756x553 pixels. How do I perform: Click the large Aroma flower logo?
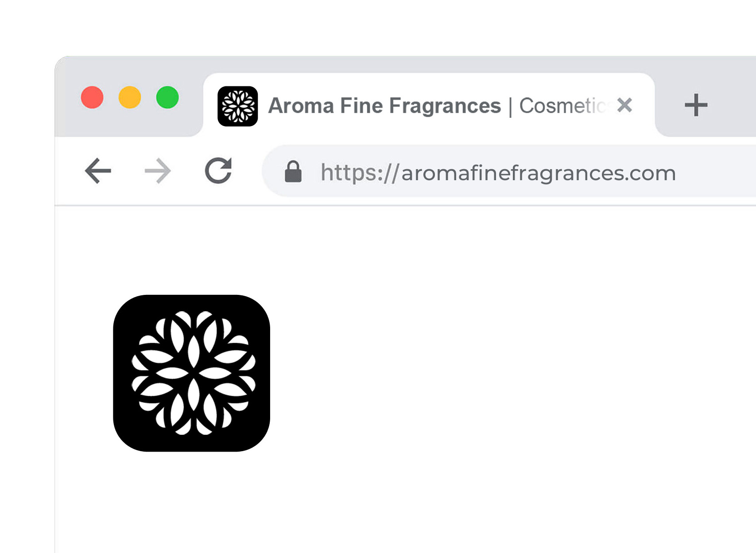click(192, 373)
